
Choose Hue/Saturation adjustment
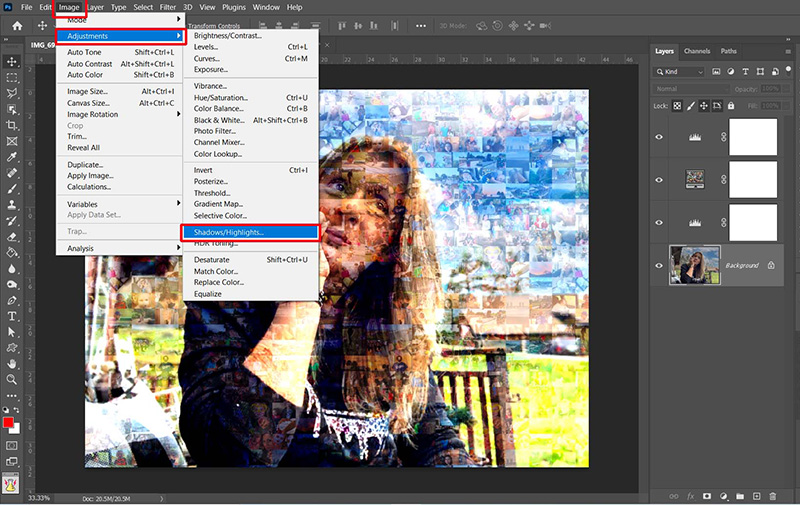[251, 97]
